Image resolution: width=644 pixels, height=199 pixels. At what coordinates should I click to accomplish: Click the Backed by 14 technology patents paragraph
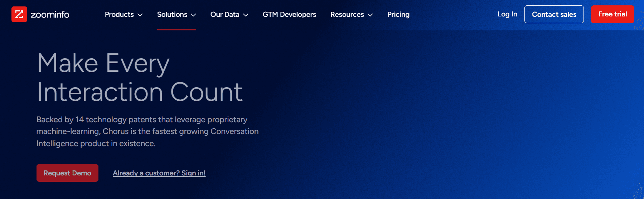click(147, 131)
